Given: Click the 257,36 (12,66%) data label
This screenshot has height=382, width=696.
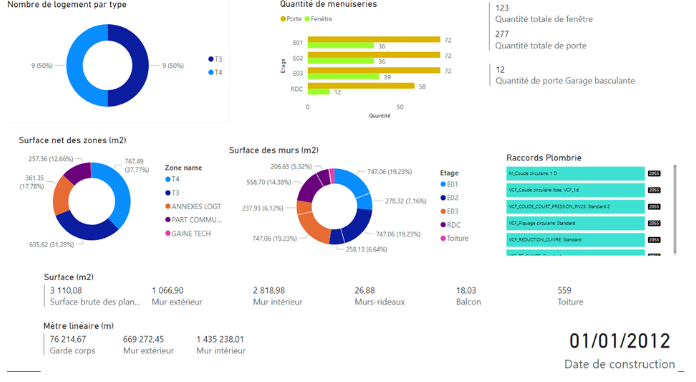Looking at the screenshot, I should pos(50,159).
